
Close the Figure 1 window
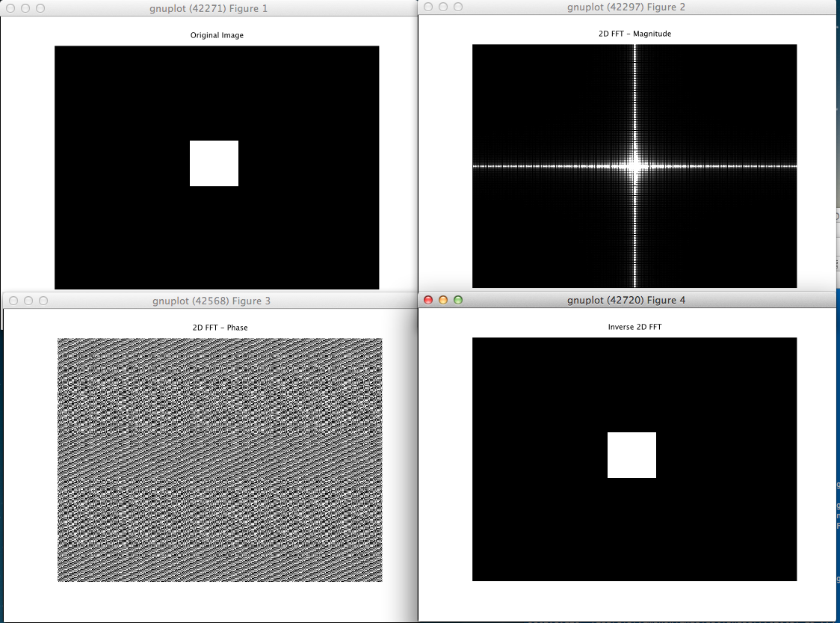10,8
